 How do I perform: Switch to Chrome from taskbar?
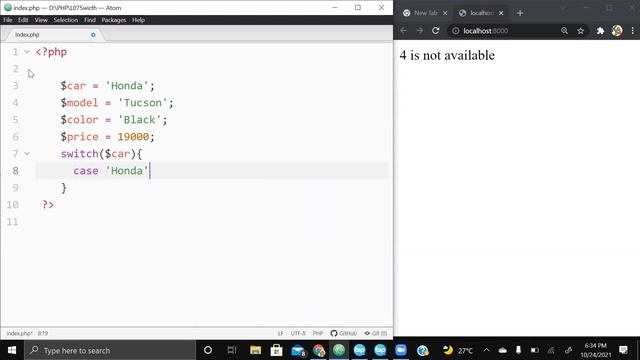pyautogui.click(x=319, y=350)
